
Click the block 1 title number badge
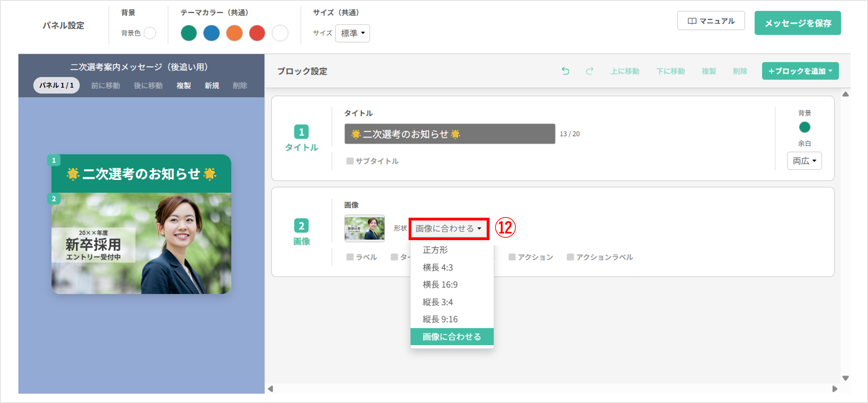pos(301,132)
